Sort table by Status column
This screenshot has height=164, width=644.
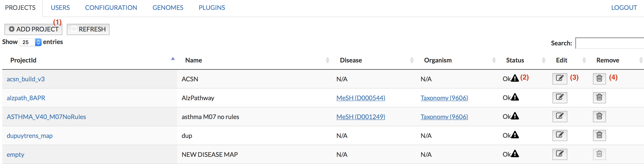[515, 60]
